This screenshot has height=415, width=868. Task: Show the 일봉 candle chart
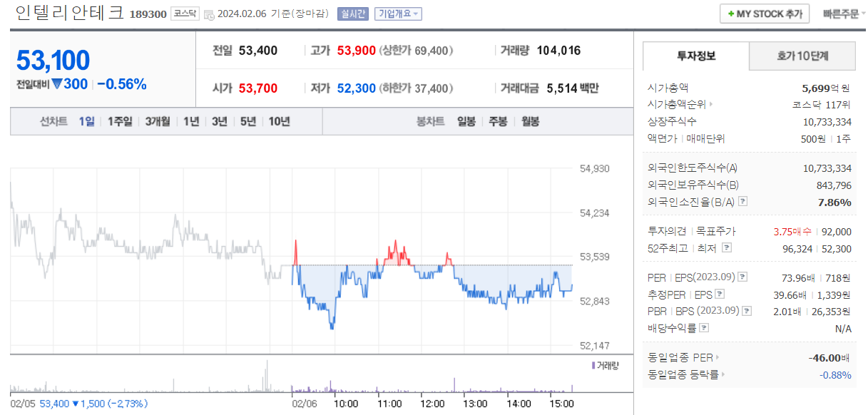pos(466,121)
